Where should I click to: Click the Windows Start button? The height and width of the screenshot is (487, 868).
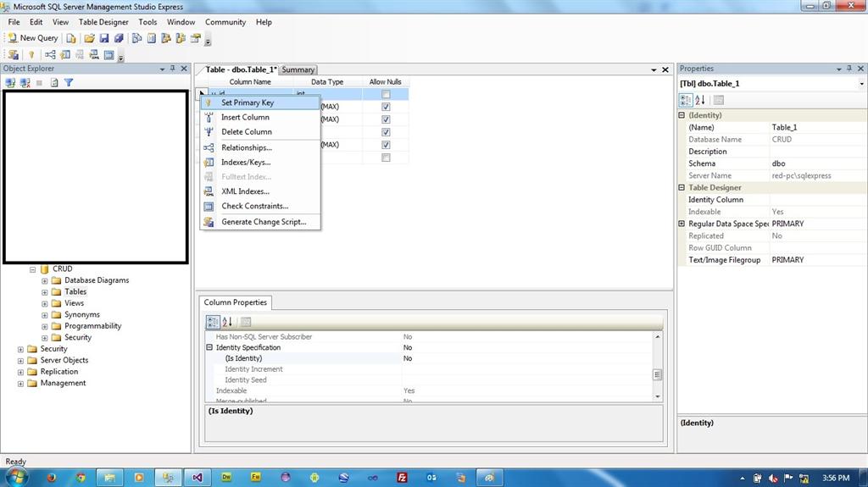[15, 477]
